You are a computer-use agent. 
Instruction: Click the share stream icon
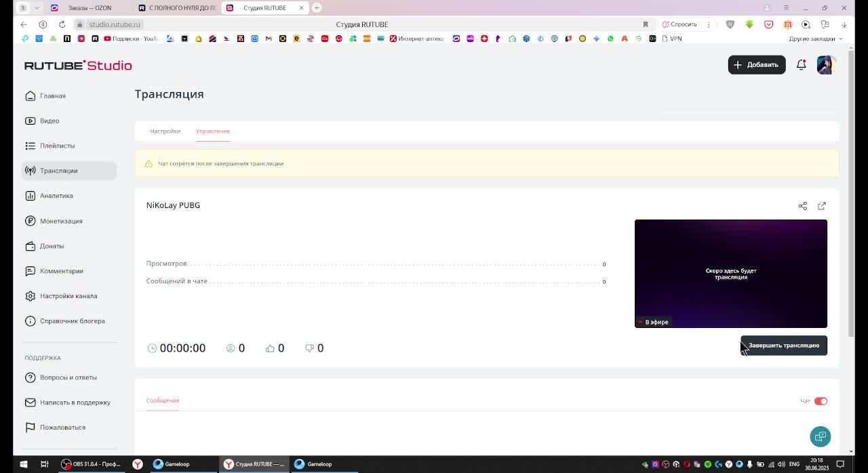click(803, 206)
